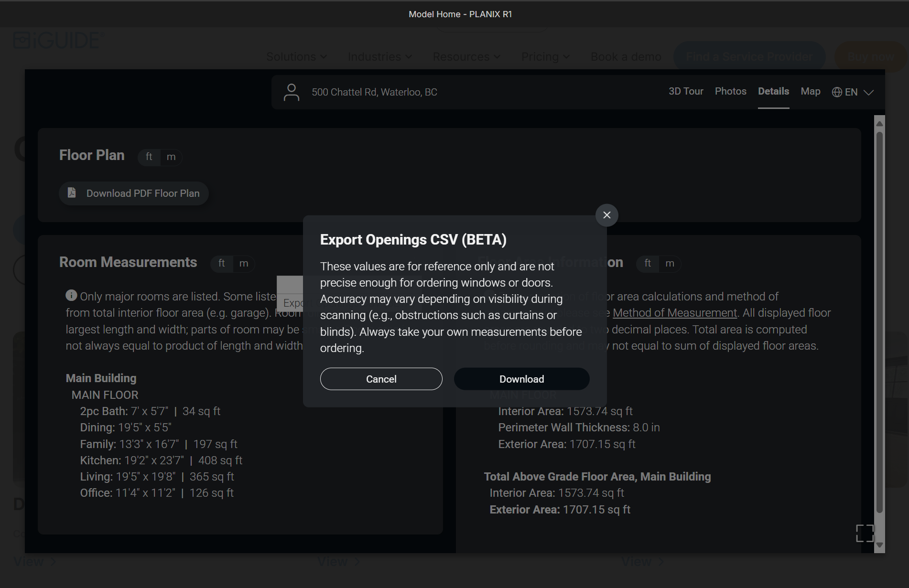This screenshot has width=909, height=588.
Task: Set Room Measurements units to ft
Action: [222, 263]
